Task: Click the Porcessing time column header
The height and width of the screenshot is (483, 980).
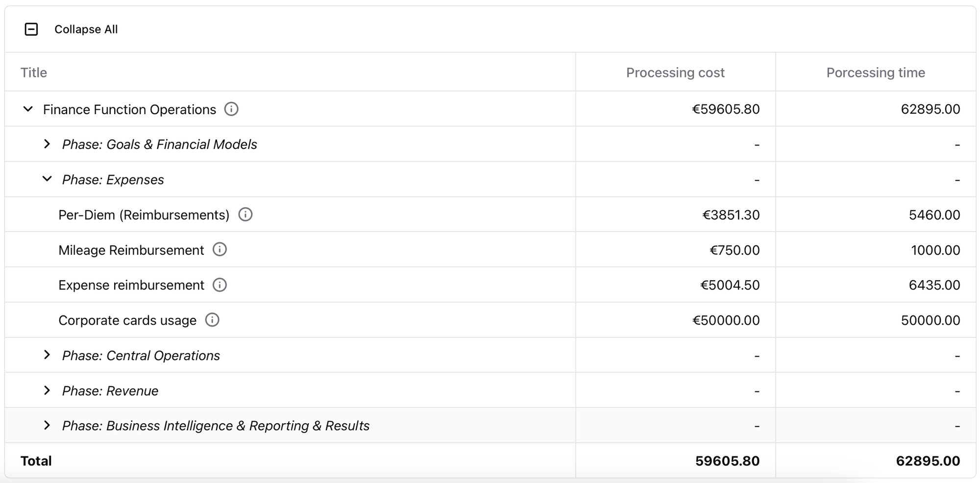Action: click(x=876, y=72)
